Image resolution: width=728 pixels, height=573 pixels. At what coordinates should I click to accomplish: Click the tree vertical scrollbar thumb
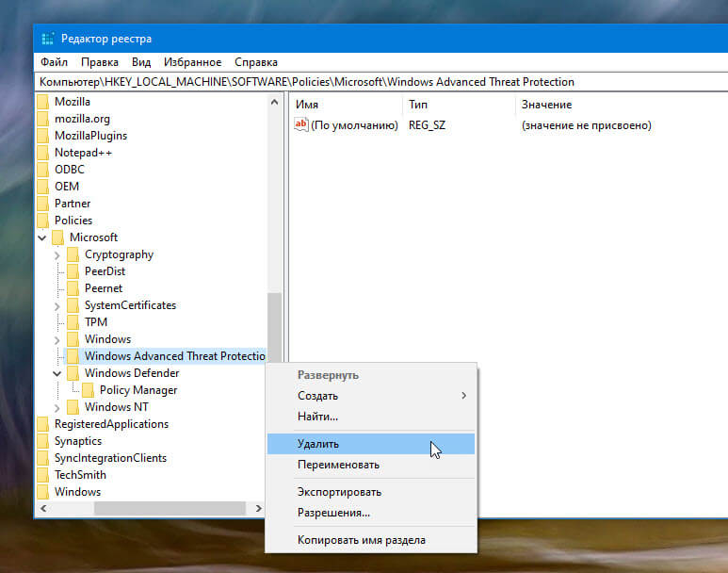point(274,327)
